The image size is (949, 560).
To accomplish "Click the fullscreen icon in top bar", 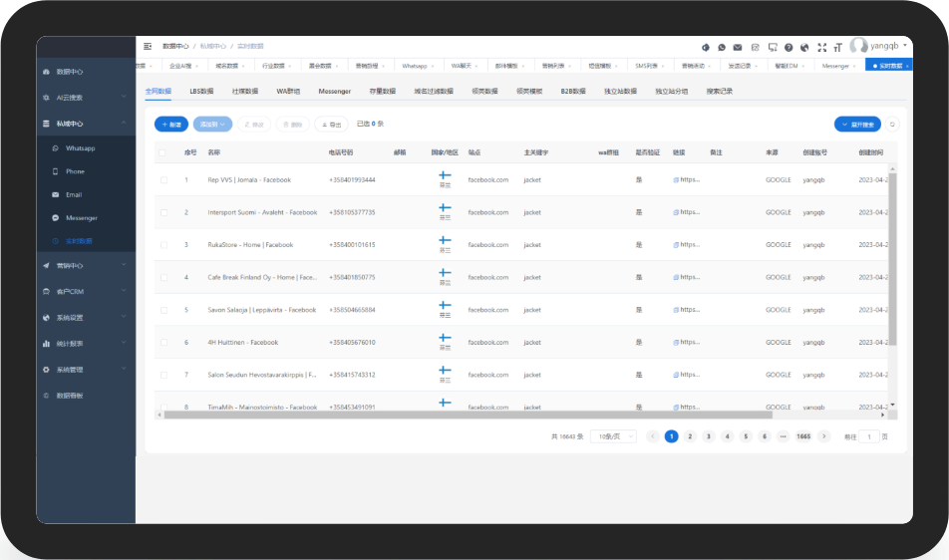I will (x=821, y=47).
